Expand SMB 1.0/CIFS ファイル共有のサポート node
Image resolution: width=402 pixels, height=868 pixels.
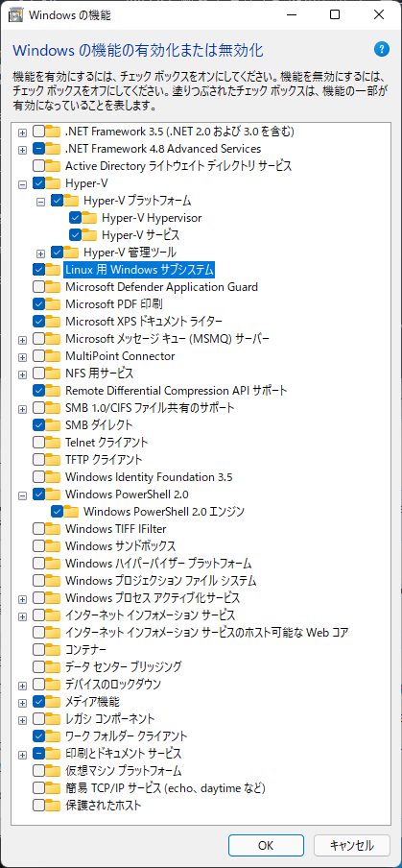23,409
